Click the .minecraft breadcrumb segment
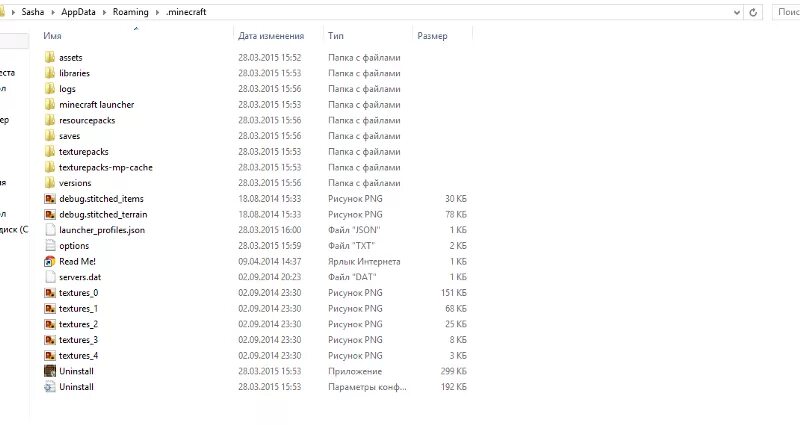Screen dimensions: 800x425 (x=186, y=12)
